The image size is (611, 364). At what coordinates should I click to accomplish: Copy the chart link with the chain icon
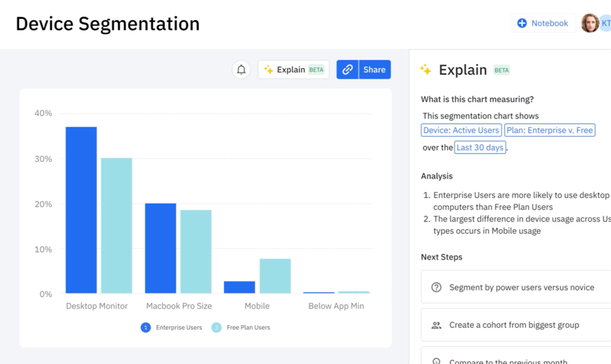click(x=348, y=69)
